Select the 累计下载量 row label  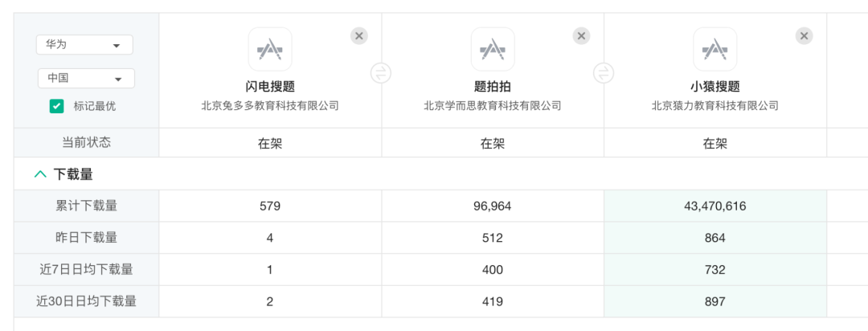(86, 206)
